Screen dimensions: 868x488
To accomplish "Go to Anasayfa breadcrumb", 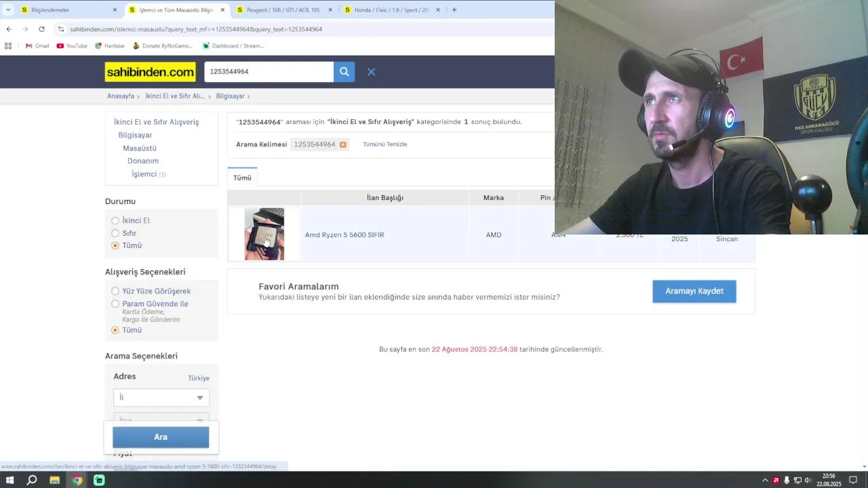I will 121,96.
